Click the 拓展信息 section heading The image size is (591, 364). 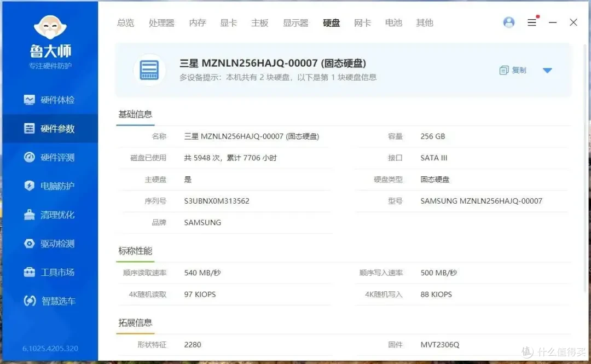[x=135, y=322]
